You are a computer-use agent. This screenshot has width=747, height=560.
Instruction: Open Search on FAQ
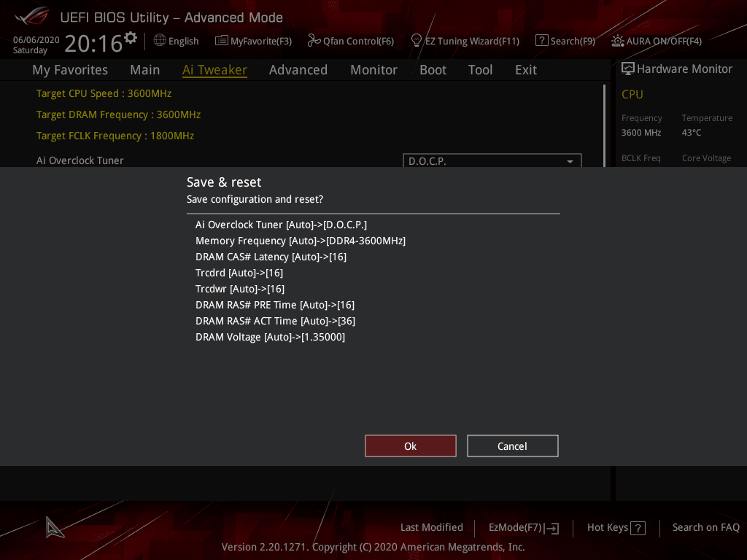point(705,528)
